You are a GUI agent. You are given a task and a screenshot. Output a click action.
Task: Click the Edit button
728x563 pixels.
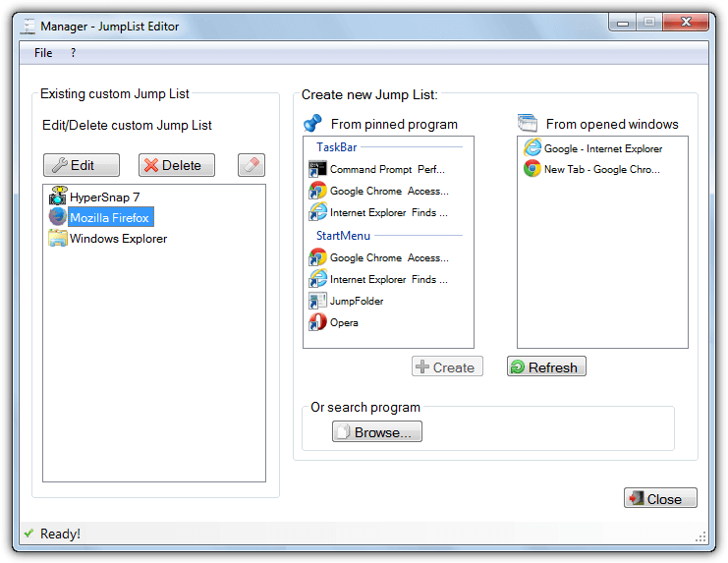pos(82,165)
